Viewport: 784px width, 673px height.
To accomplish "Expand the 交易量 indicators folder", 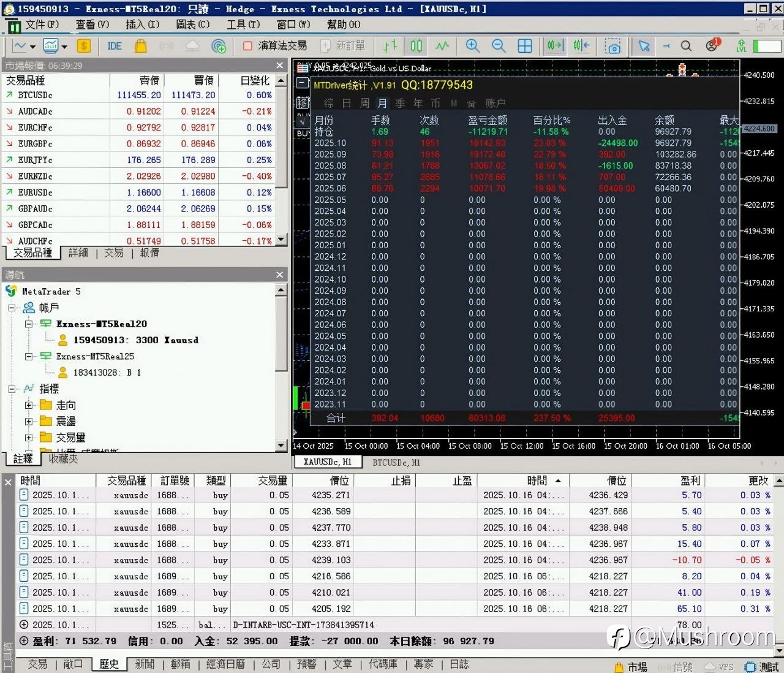I will tap(28, 438).
